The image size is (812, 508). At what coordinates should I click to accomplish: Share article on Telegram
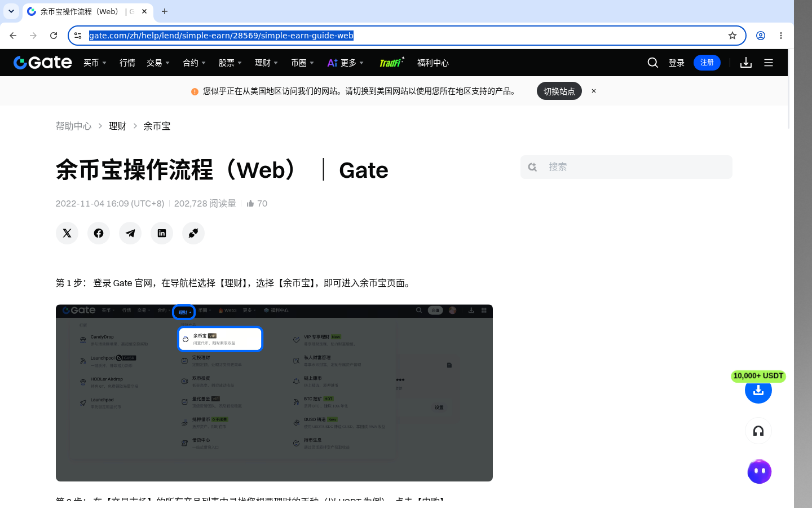(130, 233)
